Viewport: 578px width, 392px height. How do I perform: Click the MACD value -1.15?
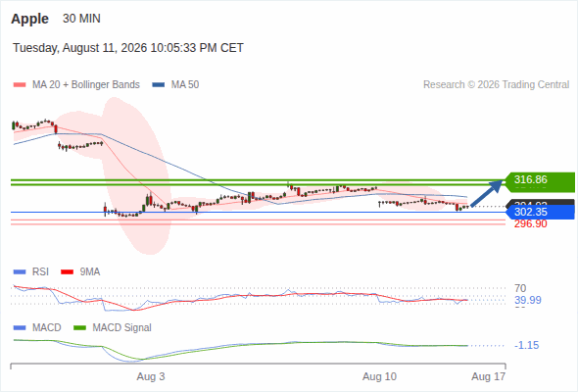[x=526, y=346]
